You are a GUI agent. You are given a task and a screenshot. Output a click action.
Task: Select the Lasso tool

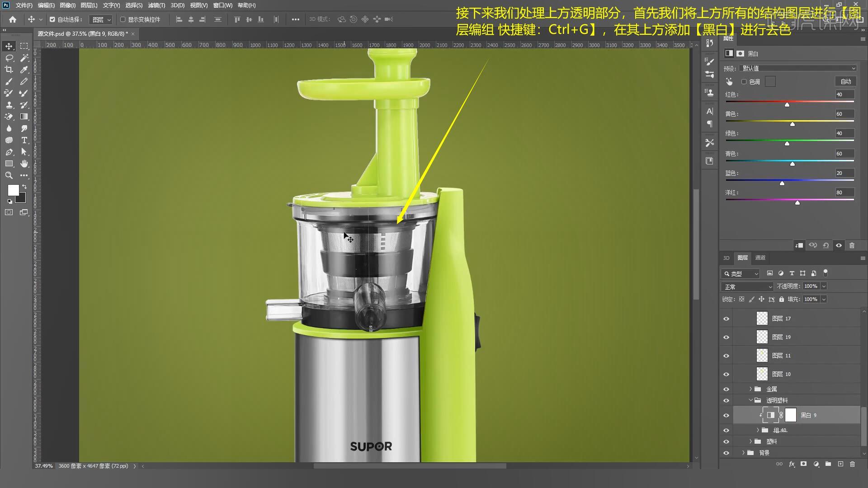9,58
